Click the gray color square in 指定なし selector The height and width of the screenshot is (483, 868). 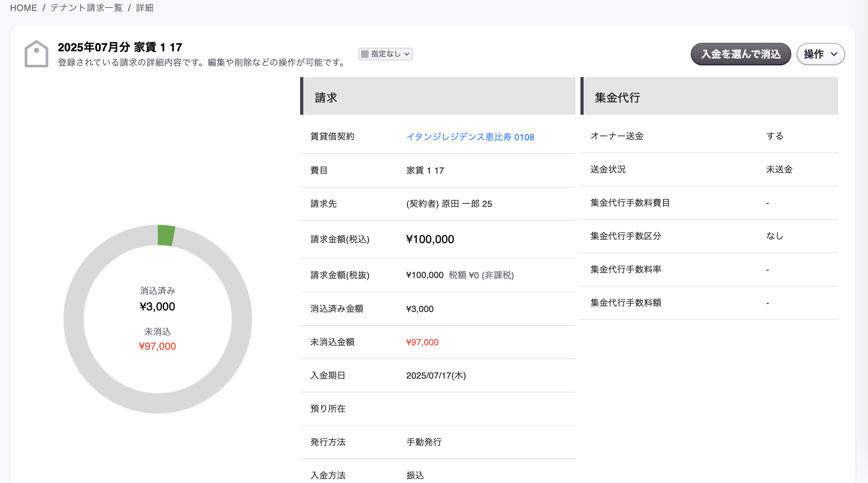pos(365,54)
